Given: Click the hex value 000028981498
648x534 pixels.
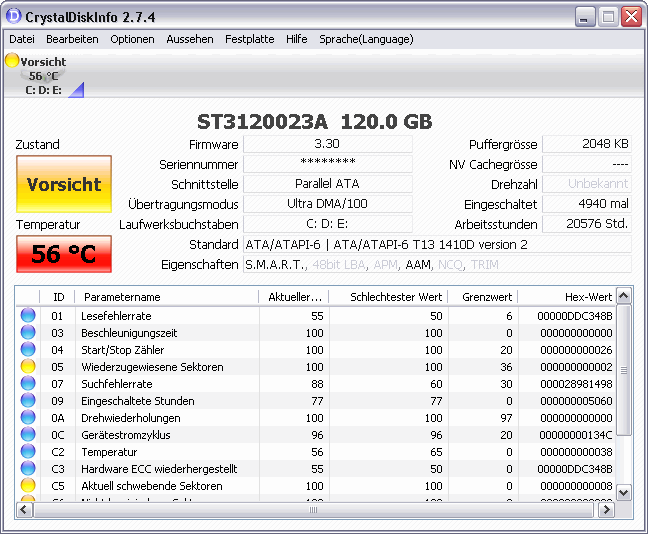Looking at the screenshot, I should [x=576, y=384].
